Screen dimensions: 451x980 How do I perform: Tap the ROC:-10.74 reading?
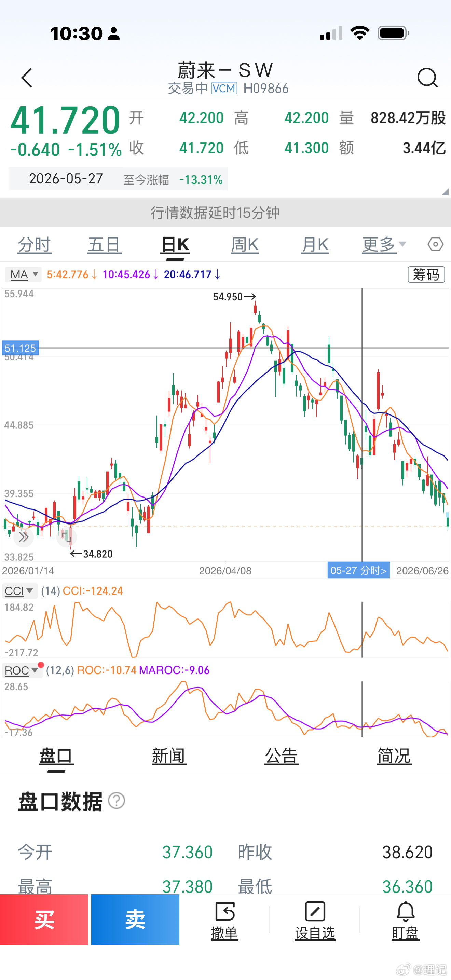click(107, 670)
